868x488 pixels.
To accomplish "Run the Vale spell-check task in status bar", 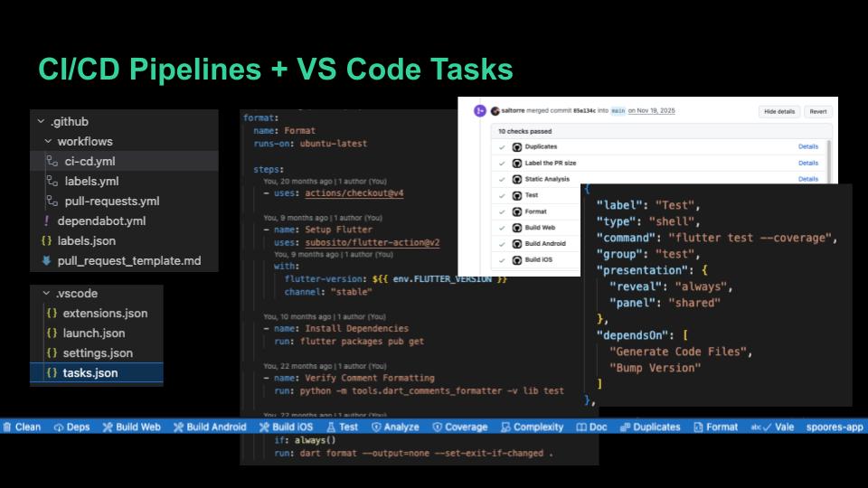I will point(772,427).
